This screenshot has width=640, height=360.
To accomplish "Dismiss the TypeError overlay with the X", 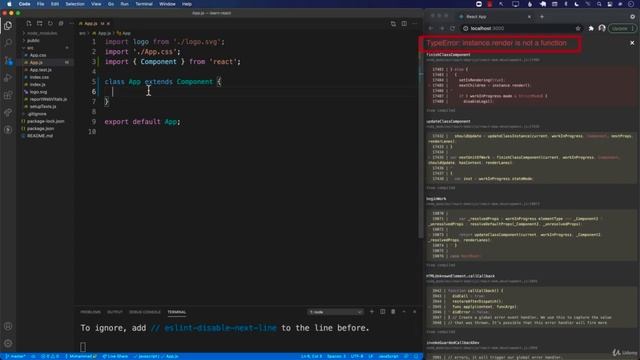I will click(x=632, y=43).
